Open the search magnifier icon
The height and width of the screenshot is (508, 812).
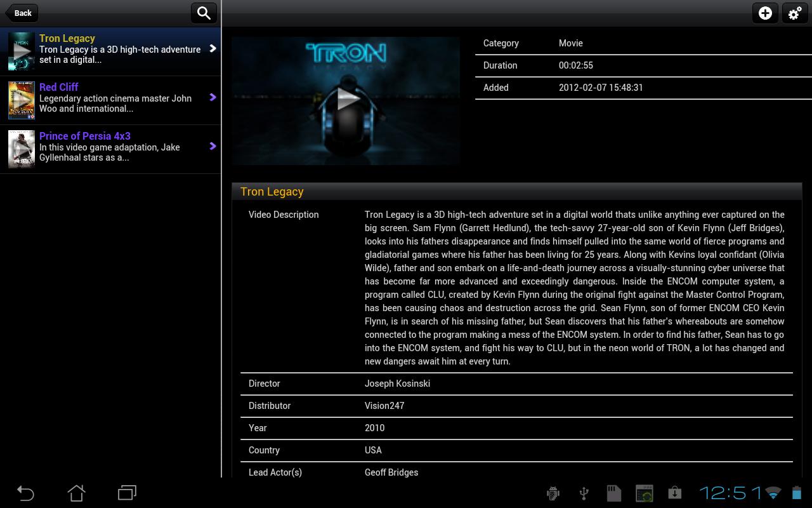pyautogui.click(x=204, y=13)
